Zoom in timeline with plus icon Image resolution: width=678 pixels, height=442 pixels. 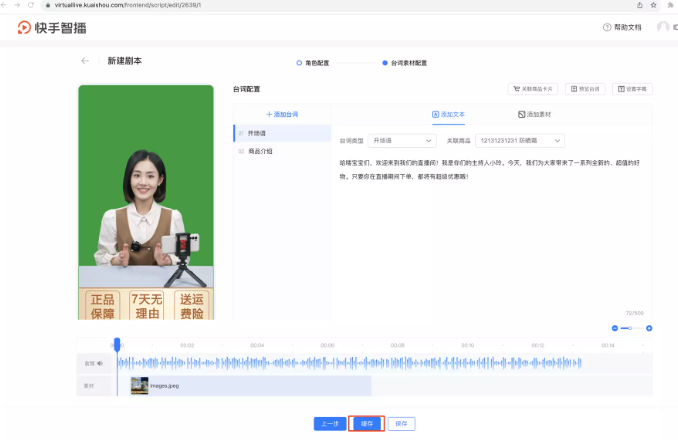(x=649, y=328)
